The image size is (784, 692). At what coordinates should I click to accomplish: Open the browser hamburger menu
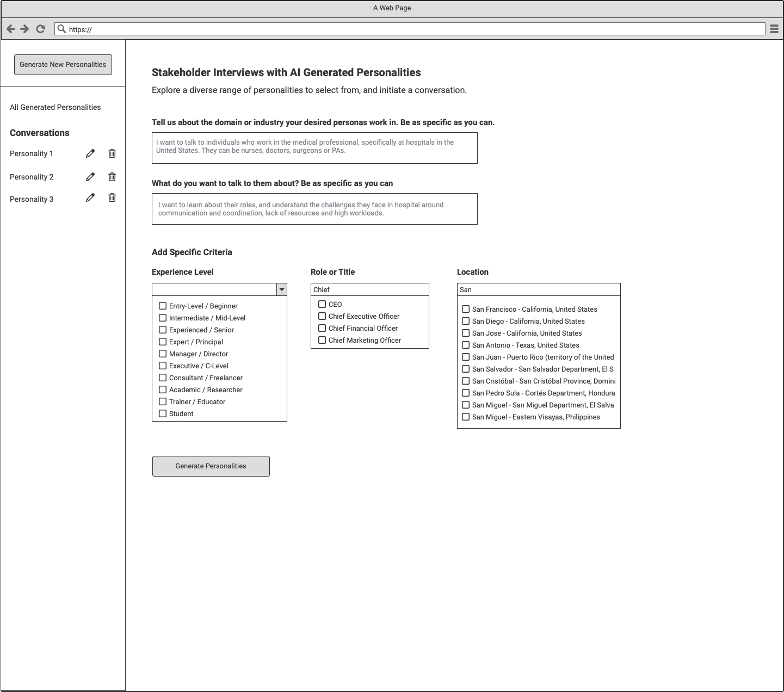[x=774, y=29]
